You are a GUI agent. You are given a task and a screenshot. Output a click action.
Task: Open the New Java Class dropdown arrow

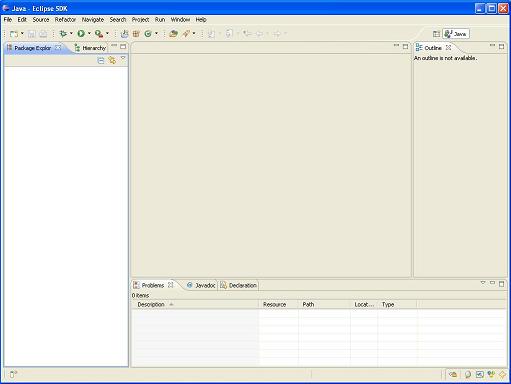[156, 33]
